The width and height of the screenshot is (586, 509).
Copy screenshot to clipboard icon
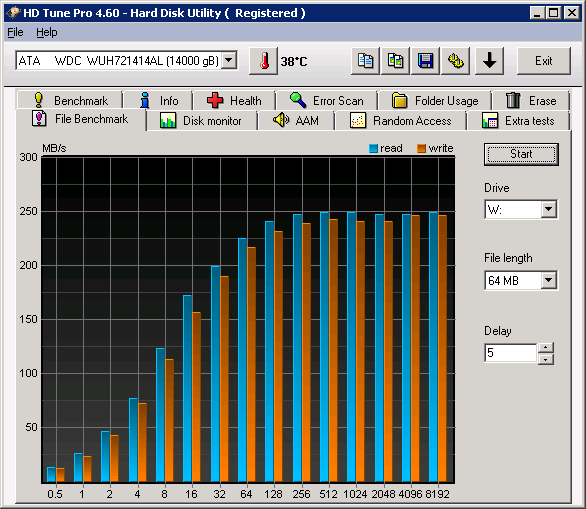(x=395, y=61)
